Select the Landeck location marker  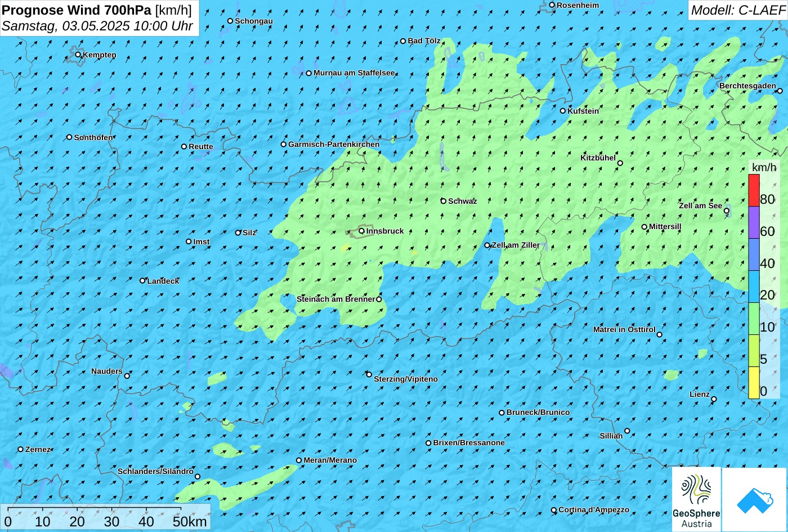(x=142, y=280)
